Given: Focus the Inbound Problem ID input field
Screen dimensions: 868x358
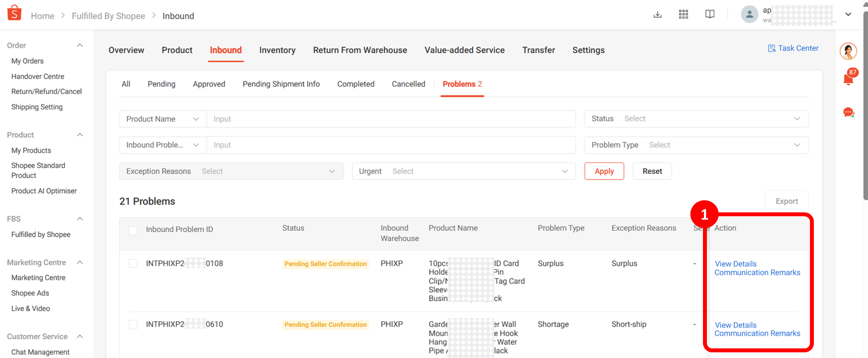Looking at the screenshot, I should (x=391, y=145).
